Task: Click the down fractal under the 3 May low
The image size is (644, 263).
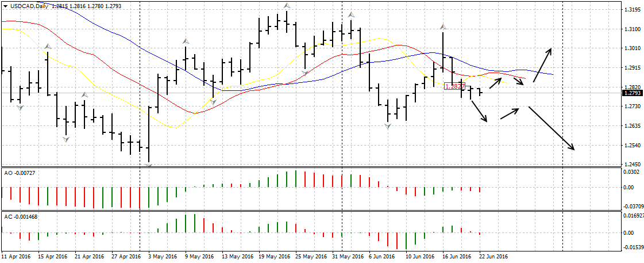Action: point(149,166)
